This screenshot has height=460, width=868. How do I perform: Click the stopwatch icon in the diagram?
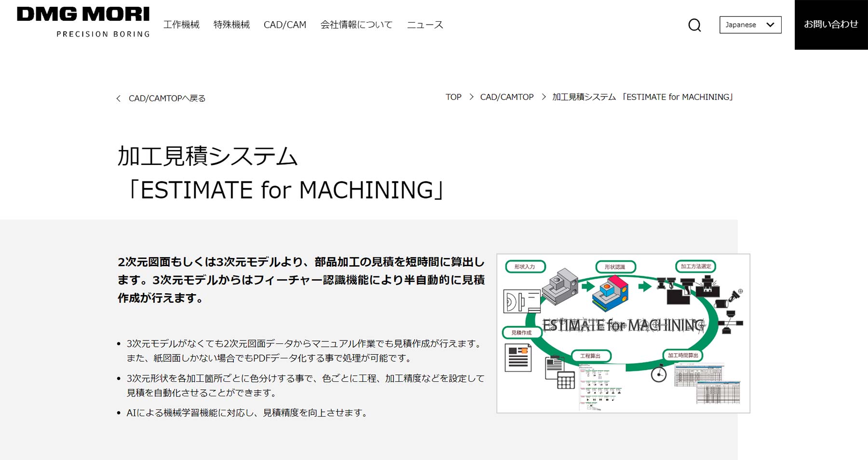pos(659,374)
